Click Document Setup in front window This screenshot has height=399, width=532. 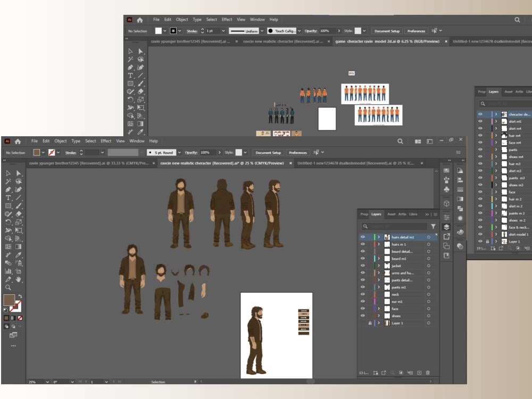[268, 153]
